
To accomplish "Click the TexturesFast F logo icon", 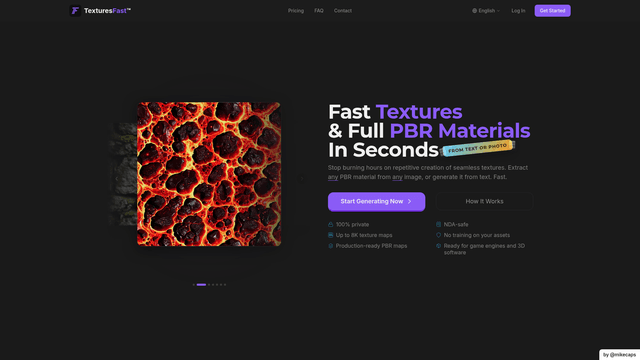I will [75, 11].
